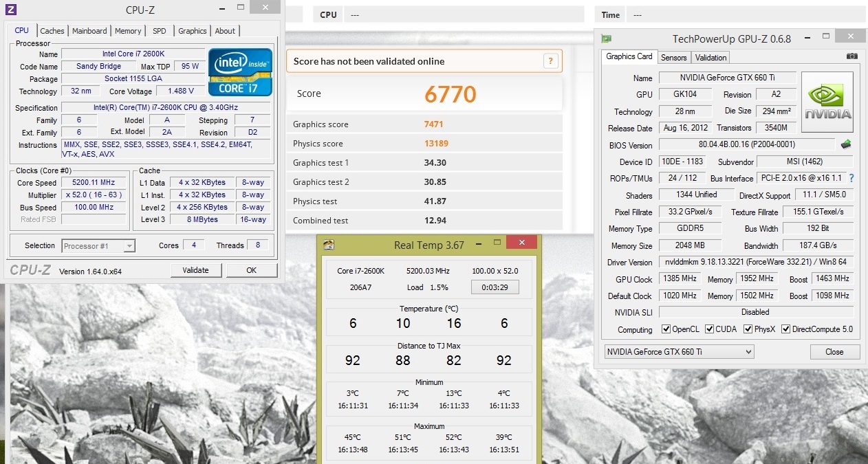The height and width of the screenshot is (464, 868).
Task: Click the CPU-Z purple title bar icon
Action: click(10, 10)
